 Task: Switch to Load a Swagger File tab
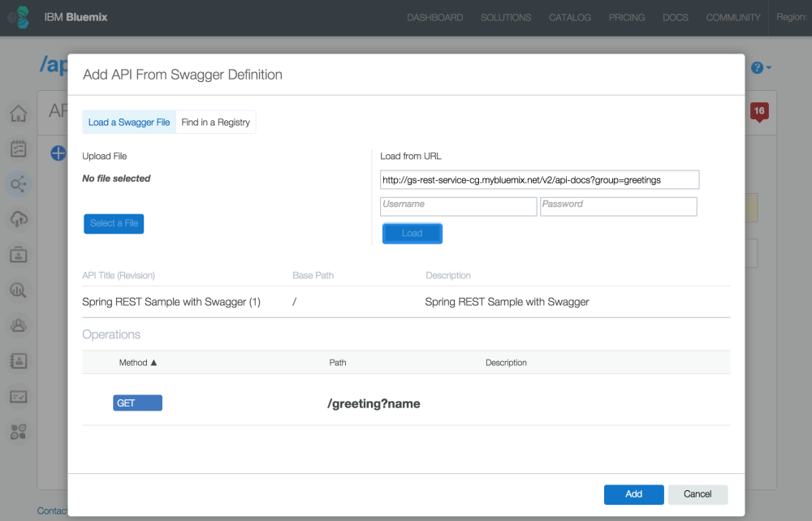pyautogui.click(x=129, y=122)
